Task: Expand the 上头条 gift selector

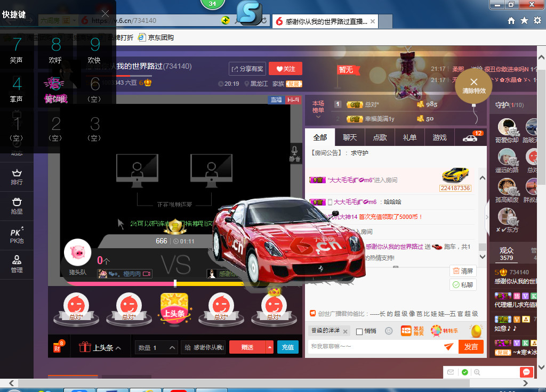Action: [x=100, y=347]
